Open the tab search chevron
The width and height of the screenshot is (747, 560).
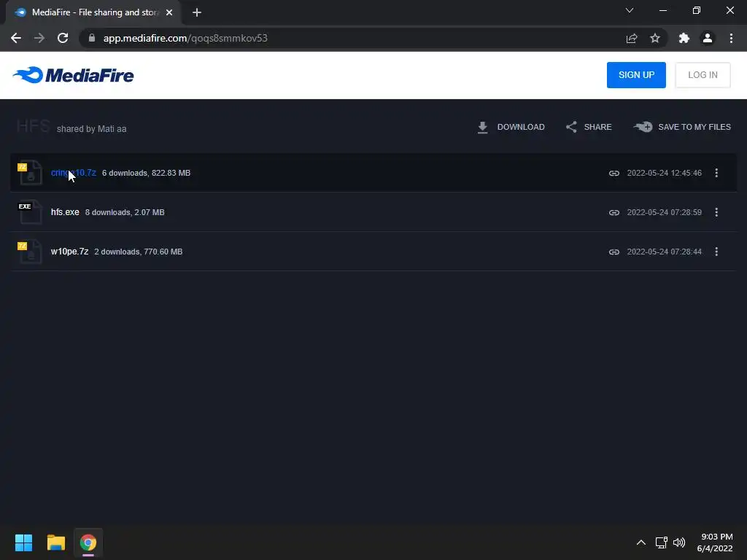point(630,10)
